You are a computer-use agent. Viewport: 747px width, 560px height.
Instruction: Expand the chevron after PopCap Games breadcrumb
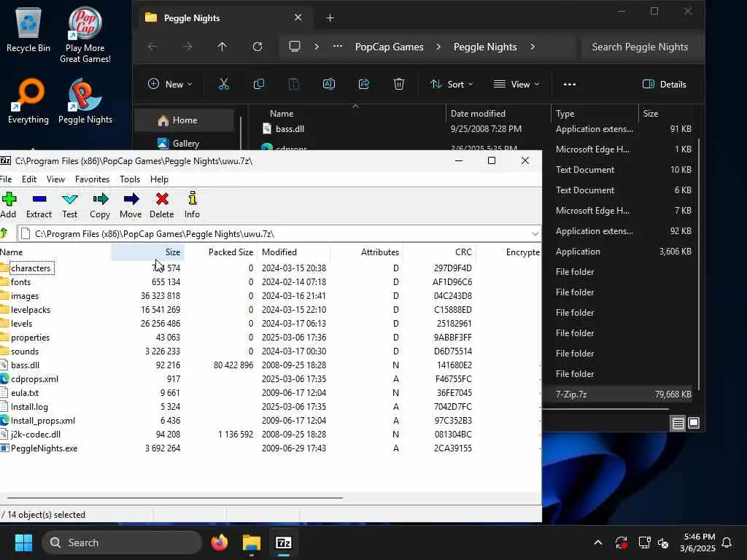click(438, 47)
